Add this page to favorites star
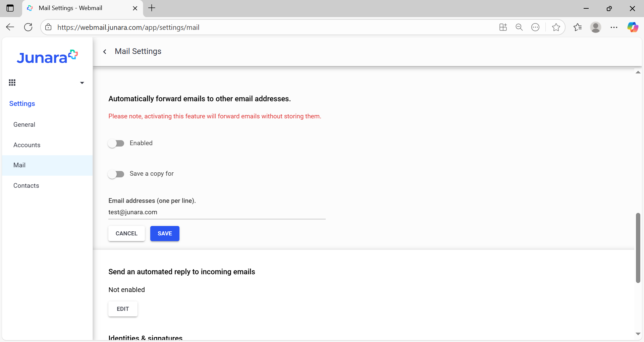 [x=556, y=27]
